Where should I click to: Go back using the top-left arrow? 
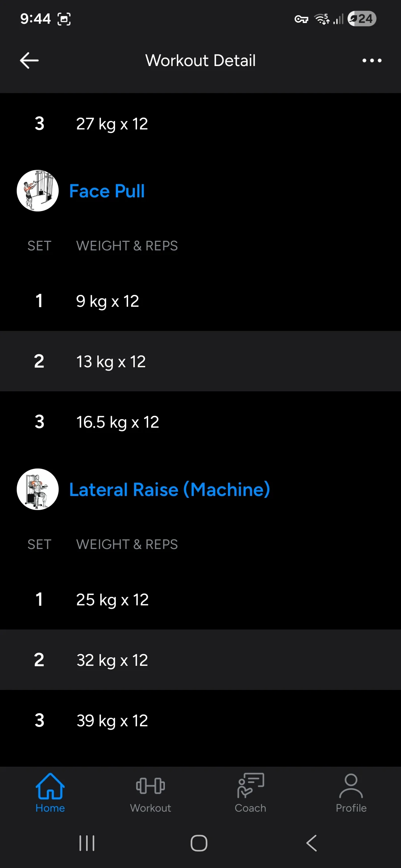(x=29, y=60)
